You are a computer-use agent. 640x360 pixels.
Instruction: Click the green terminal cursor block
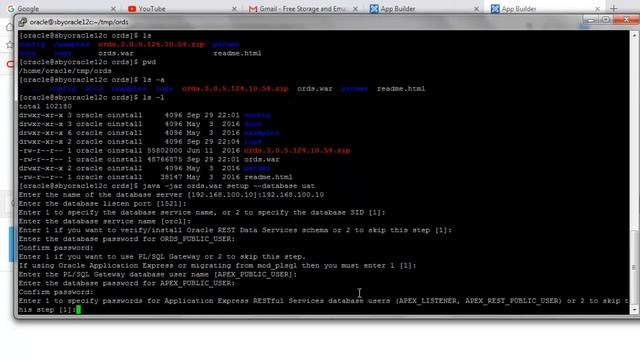coord(78,310)
